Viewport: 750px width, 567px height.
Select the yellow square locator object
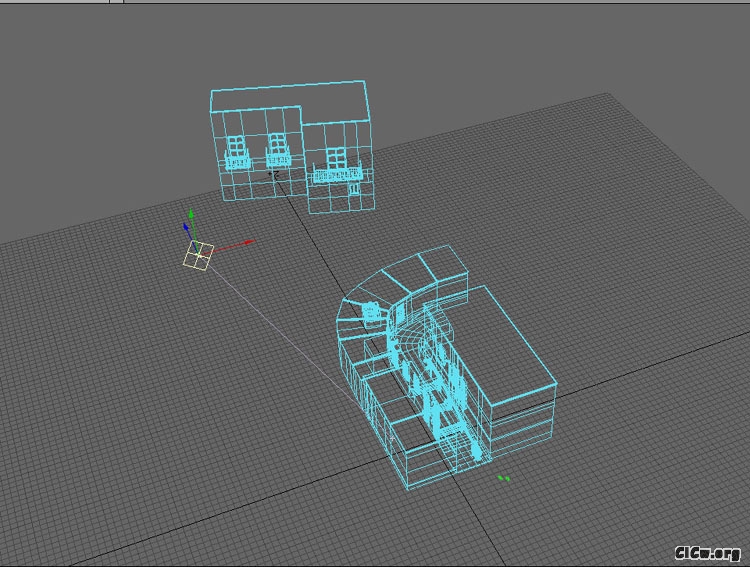click(x=199, y=256)
